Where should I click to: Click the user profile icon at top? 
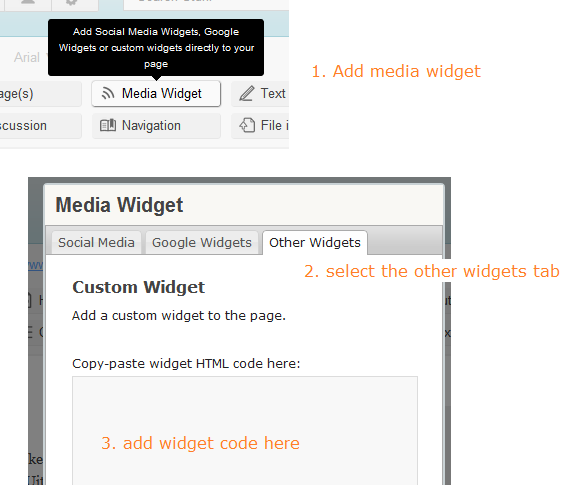(28, 3)
